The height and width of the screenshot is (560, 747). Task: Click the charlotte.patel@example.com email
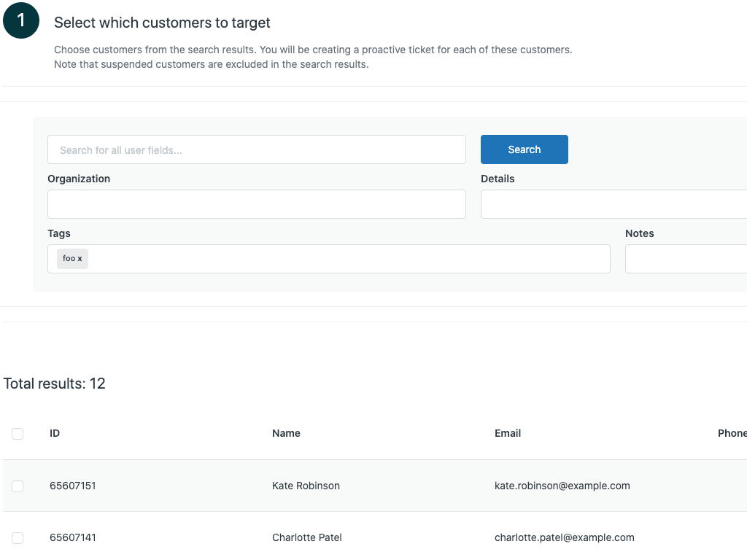pos(564,537)
